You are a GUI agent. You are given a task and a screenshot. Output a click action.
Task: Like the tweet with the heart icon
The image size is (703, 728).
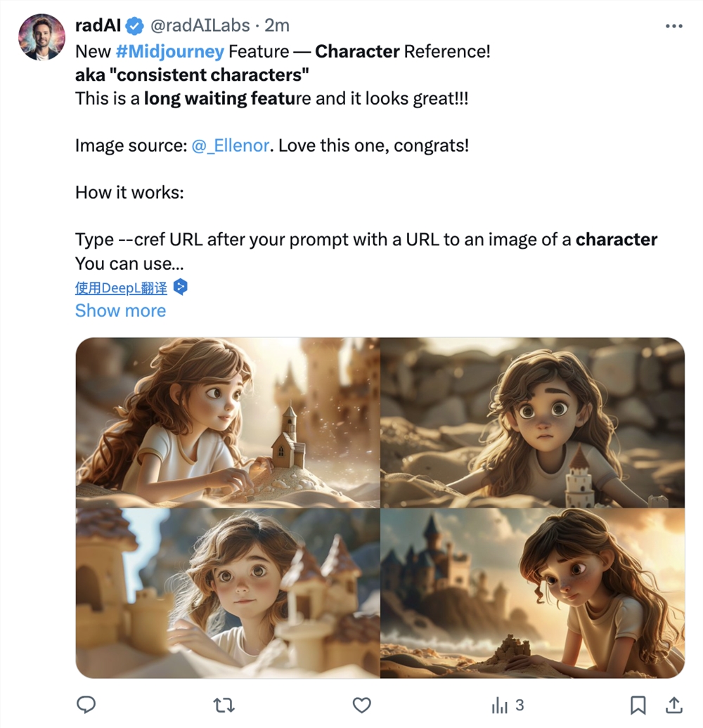tap(361, 704)
